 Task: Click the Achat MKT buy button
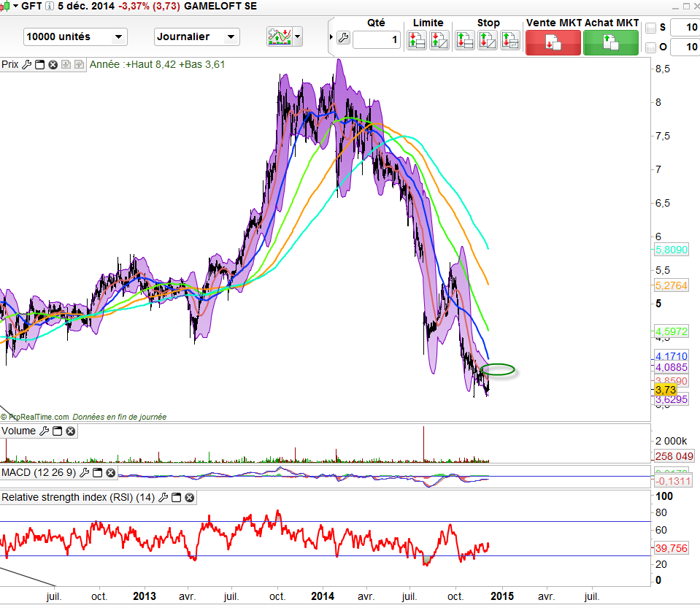pyautogui.click(x=611, y=42)
